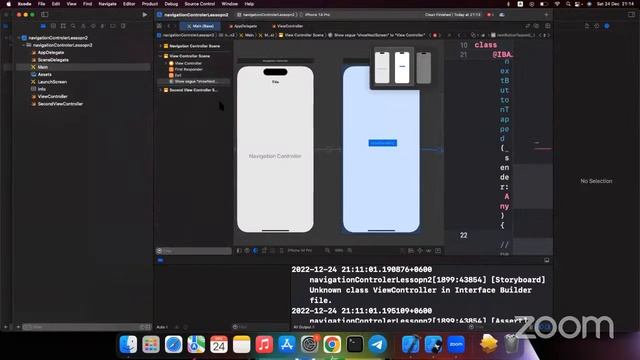
Task: Open the related items grid icon
Action: (159, 26)
